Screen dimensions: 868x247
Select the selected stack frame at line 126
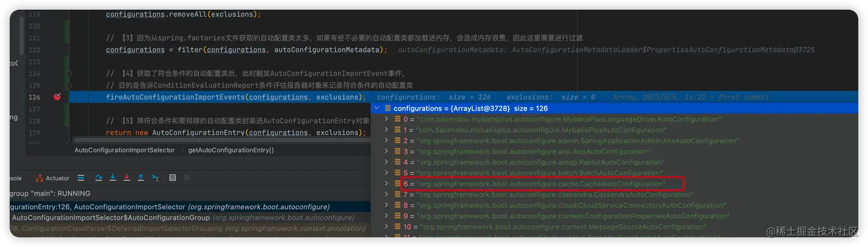point(190,207)
